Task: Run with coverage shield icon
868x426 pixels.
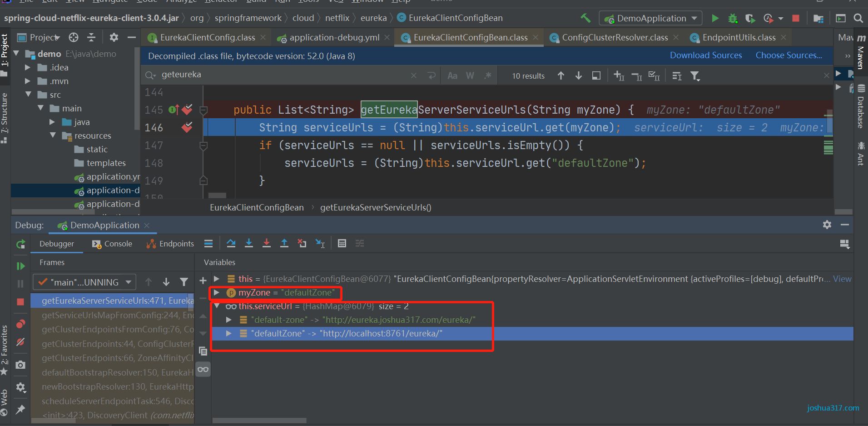Action: [750, 18]
